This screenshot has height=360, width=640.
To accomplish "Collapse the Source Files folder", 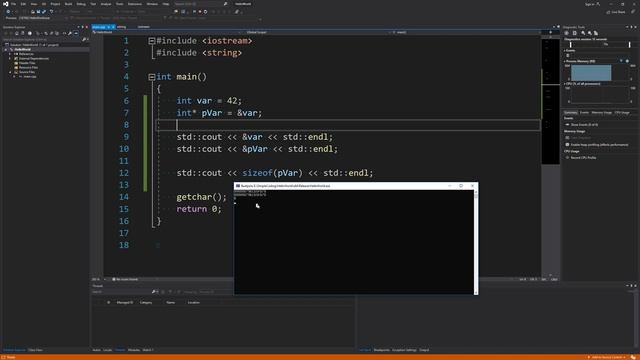I will point(10,72).
